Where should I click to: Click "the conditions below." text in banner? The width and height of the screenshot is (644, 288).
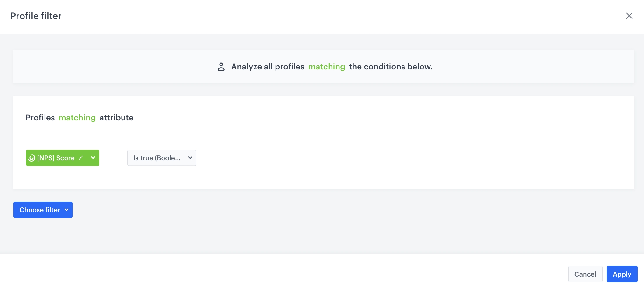[390, 67]
